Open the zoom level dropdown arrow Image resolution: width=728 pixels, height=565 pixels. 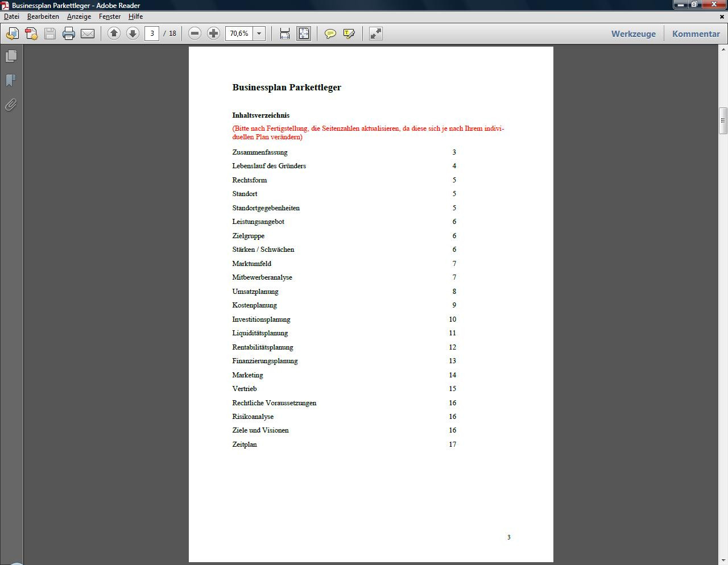pos(259,34)
